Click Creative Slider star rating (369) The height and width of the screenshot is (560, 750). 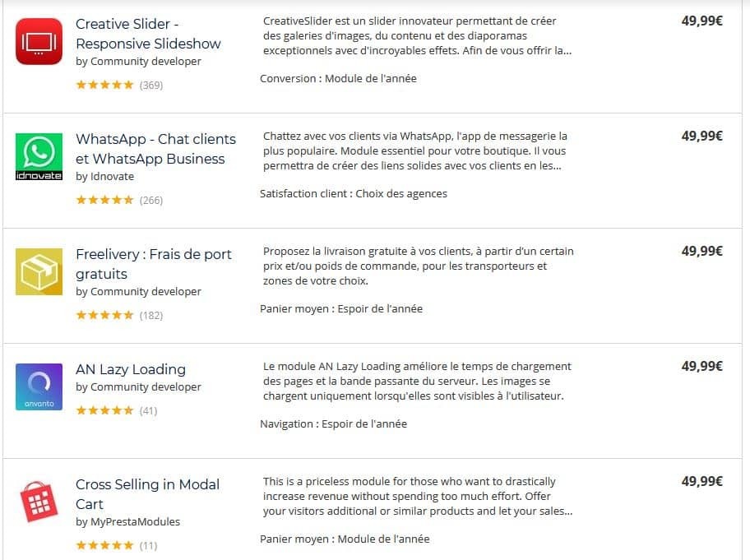118,85
